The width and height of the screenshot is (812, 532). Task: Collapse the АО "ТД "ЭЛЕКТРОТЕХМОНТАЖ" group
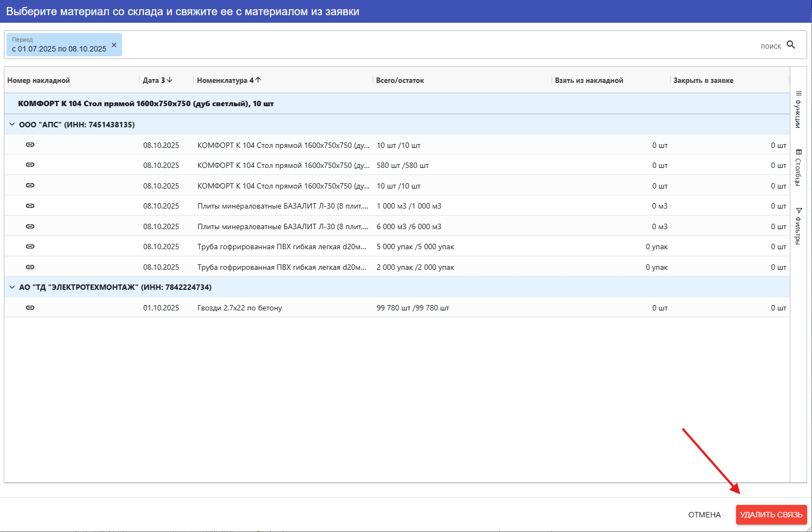click(x=12, y=287)
